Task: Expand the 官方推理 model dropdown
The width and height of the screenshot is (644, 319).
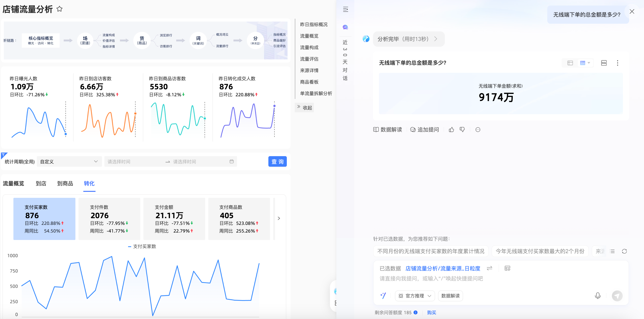Action: pyautogui.click(x=415, y=296)
